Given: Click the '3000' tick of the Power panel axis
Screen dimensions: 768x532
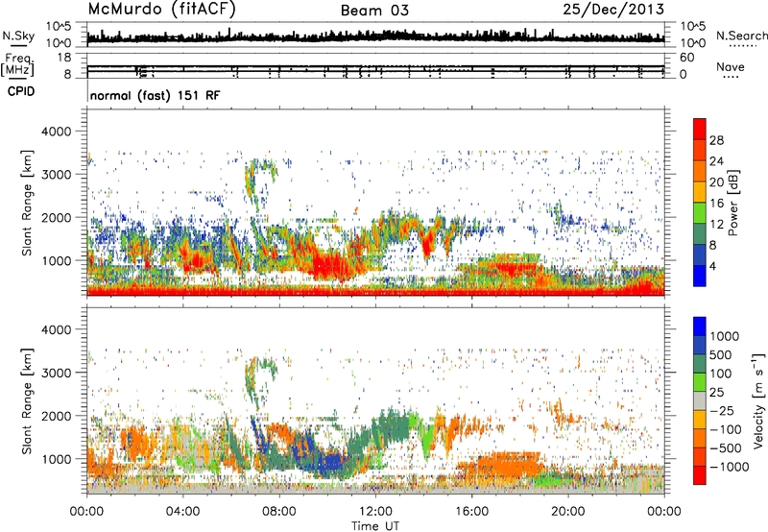Looking at the screenshot, I should point(56,175).
